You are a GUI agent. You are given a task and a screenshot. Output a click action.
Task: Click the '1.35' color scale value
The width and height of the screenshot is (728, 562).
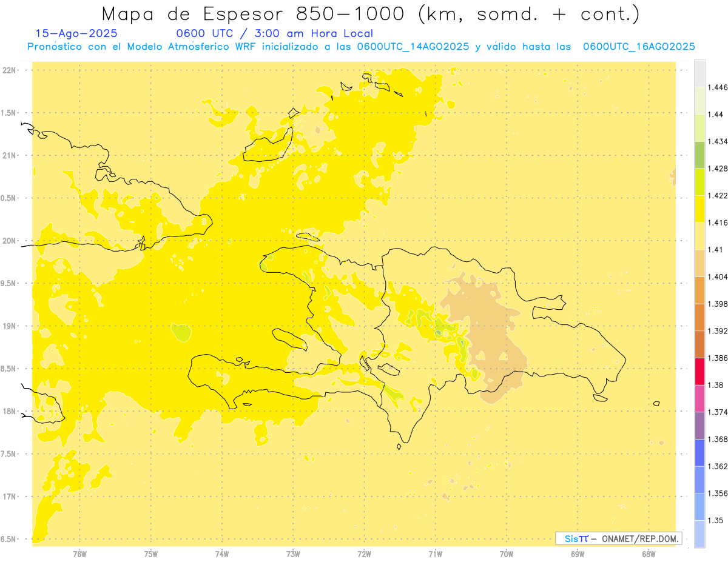[x=716, y=520]
